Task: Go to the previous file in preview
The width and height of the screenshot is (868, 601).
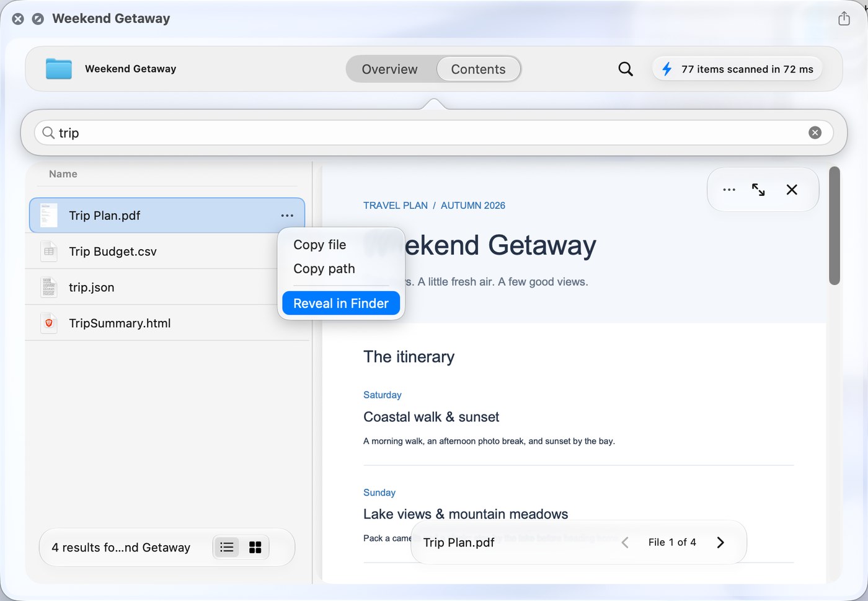Action: pos(625,543)
